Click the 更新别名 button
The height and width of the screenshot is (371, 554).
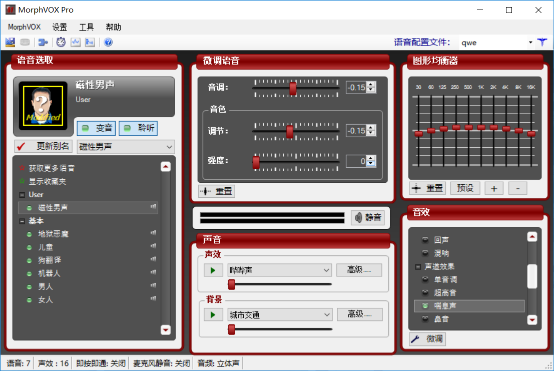pos(43,146)
